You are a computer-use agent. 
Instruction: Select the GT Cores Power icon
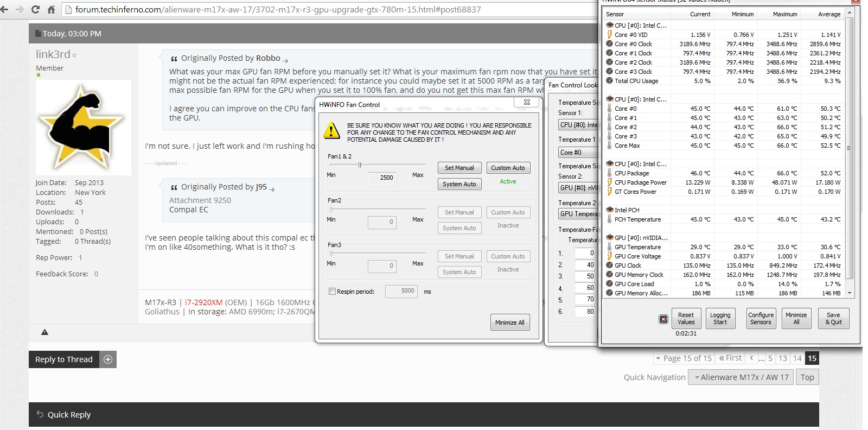click(x=610, y=192)
